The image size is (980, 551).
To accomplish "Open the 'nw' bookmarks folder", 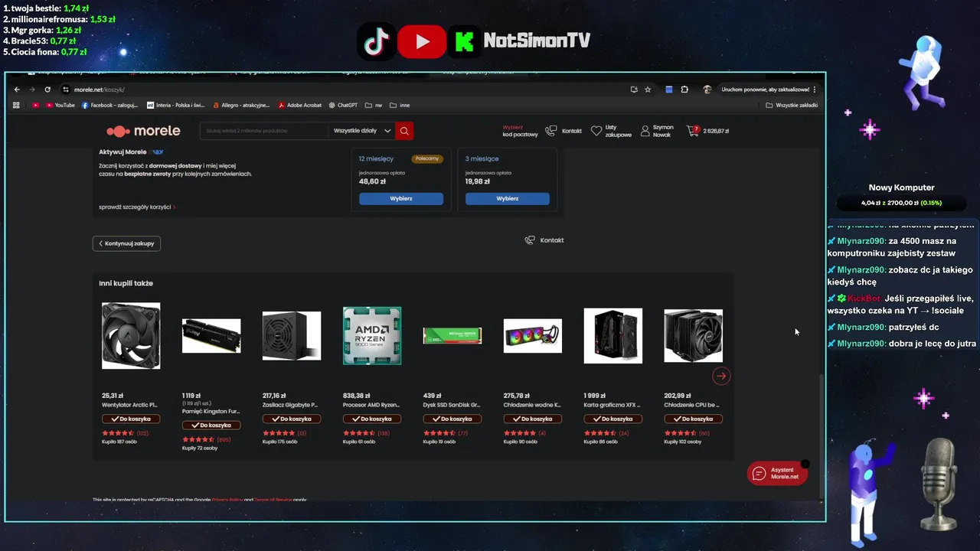I will (374, 105).
